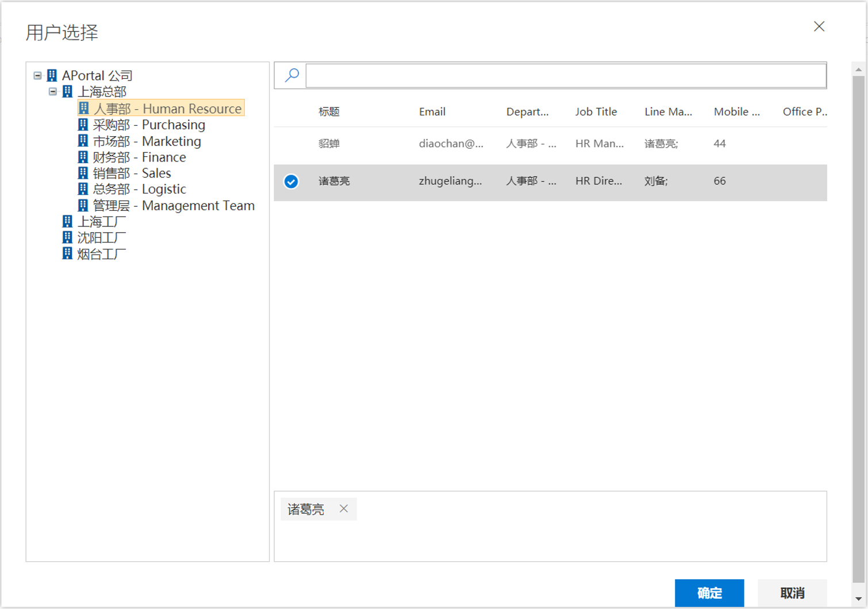Click the scrollbar down arrow

[x=859, y=599]
